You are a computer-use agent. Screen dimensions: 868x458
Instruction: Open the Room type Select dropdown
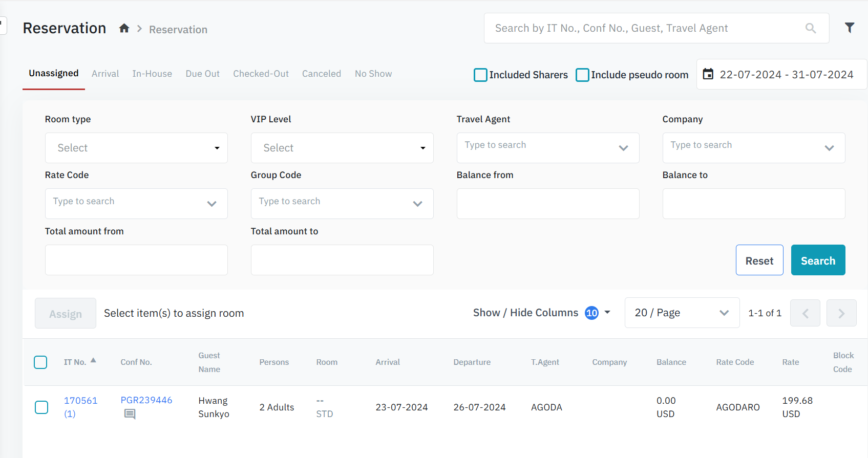pyautogui.click(x=136, y=148)
